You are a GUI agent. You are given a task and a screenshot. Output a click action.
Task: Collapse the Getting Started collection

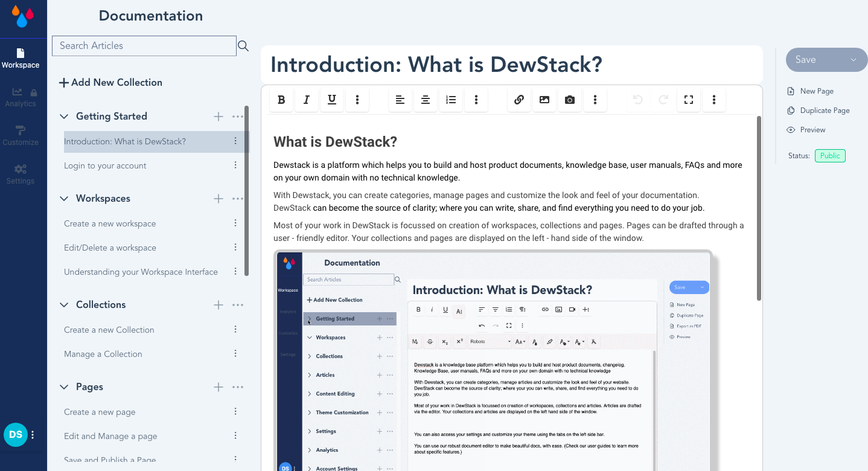(x=64, y=117)
